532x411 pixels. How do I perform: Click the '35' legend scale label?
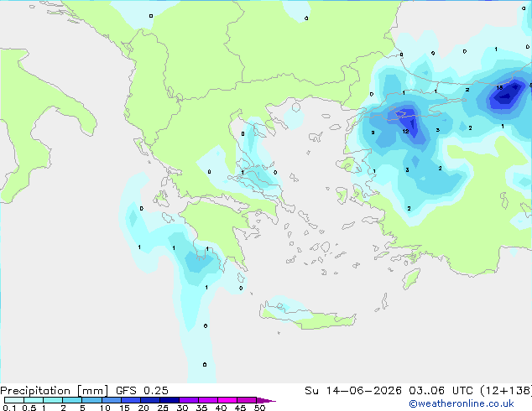(201, 408)
